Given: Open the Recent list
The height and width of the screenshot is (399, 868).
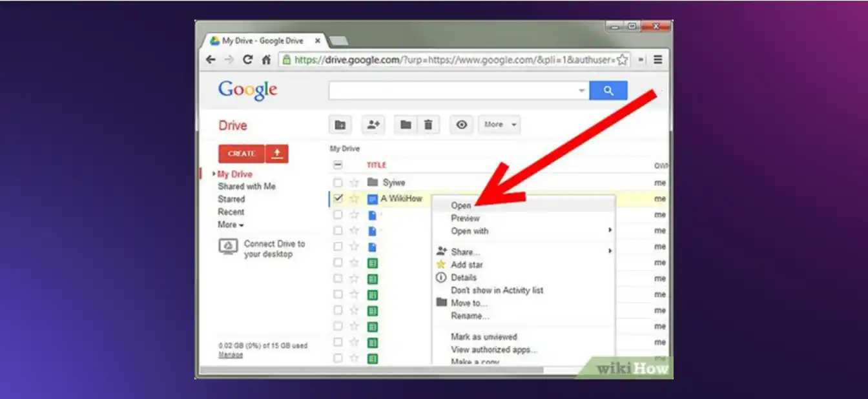Looking at the screenshot, I should pos(231,212).
